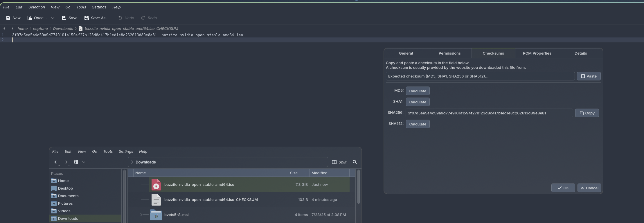Click 'neptune' in the breadcrumb path
644x223 pixels.
point(40,28)
